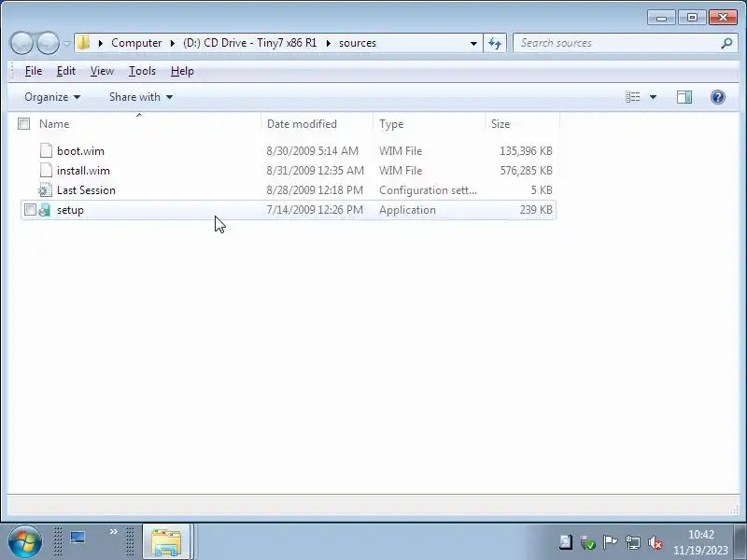This screenshot has height=560, width=747.
Task: Click the Configuration sett... type cell
Action: tap(428, 190)
